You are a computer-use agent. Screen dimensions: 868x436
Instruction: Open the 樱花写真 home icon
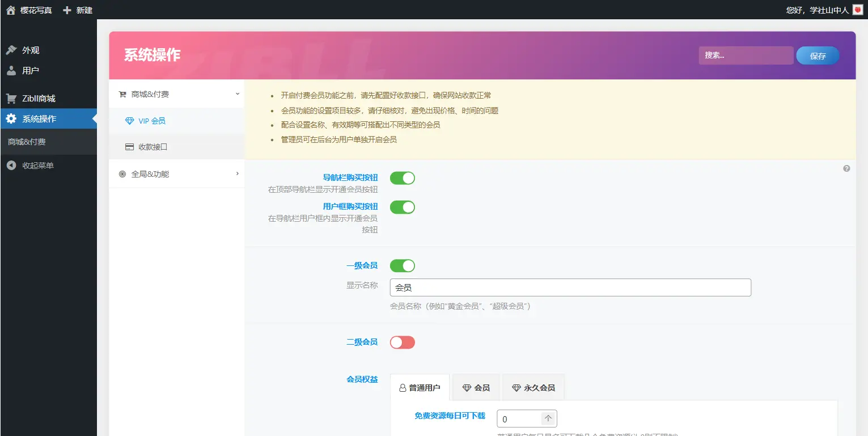pos(11,9)
